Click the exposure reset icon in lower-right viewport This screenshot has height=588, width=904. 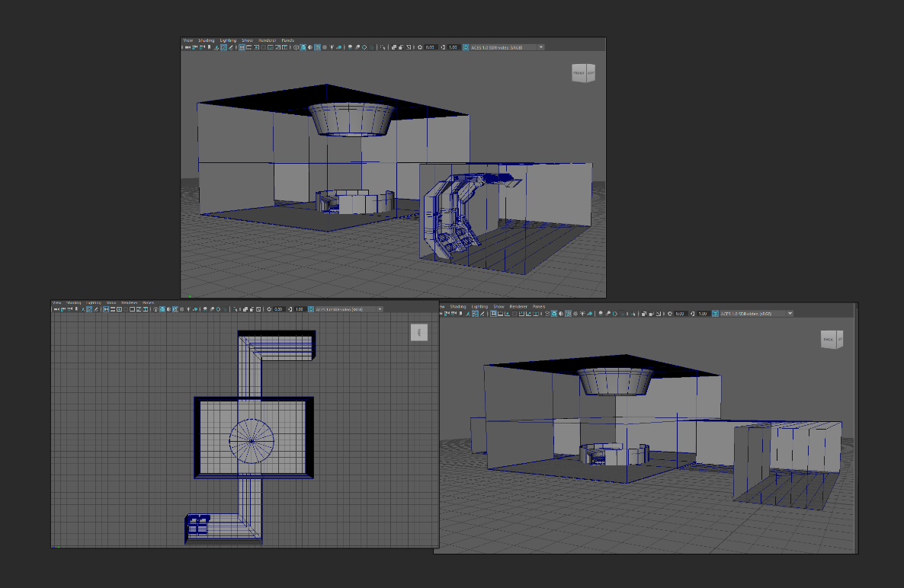coord(668,314)
